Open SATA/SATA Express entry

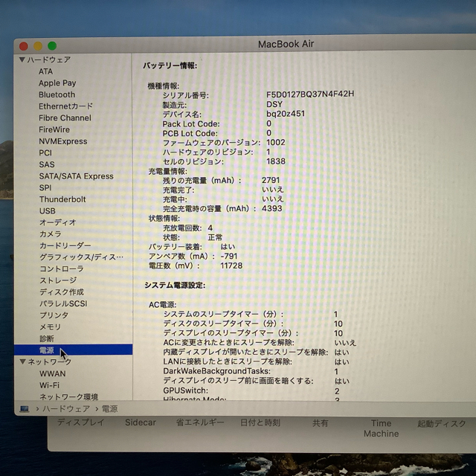click(x=76, y=176)
